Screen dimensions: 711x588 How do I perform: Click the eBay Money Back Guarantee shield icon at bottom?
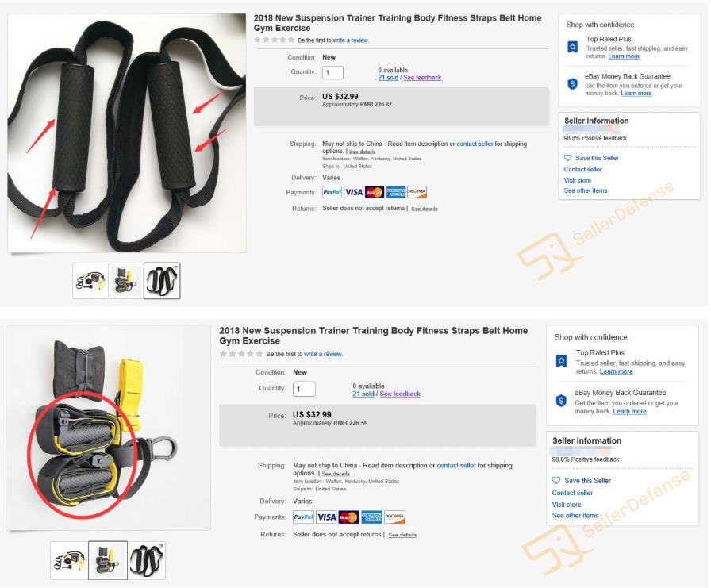pyautogui.click(x=561, y=401)
